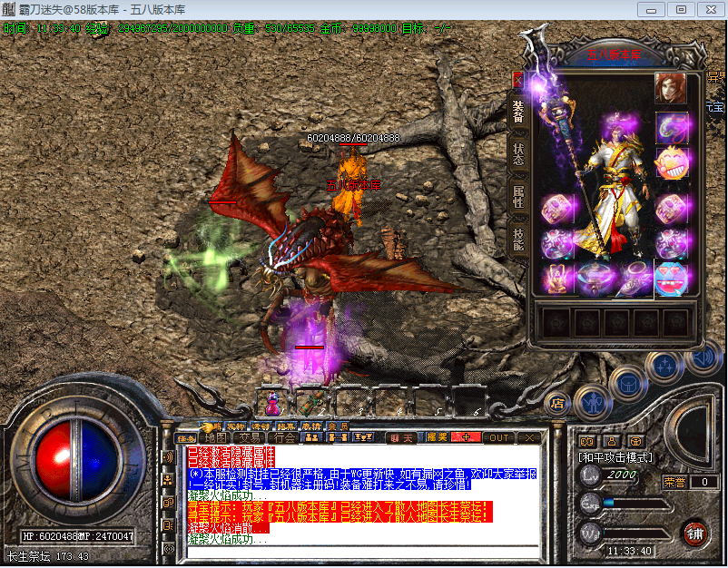
Task: Open the 宠物 pet tab
Action: 236,426
